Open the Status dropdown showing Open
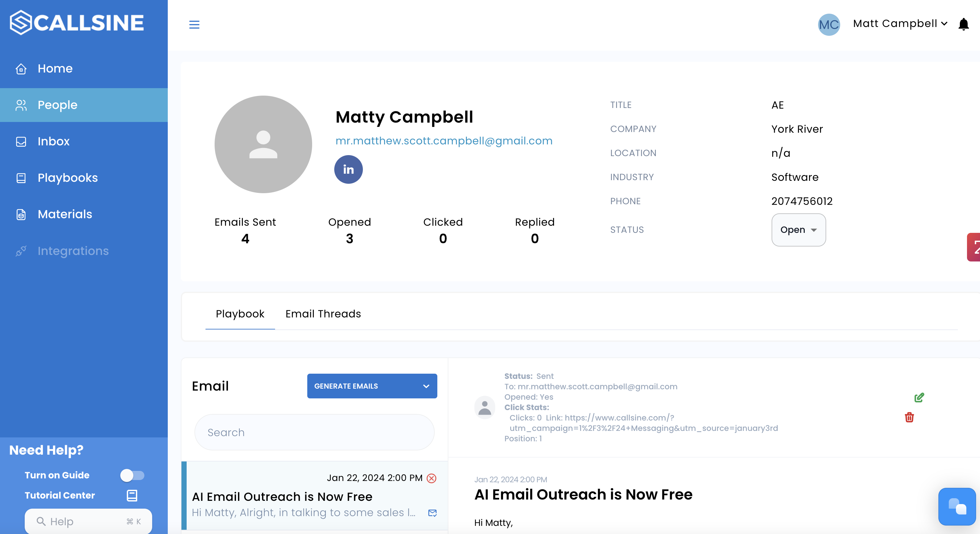The width and height of the screenshot is (980, 534). click(x=798, y=230)
